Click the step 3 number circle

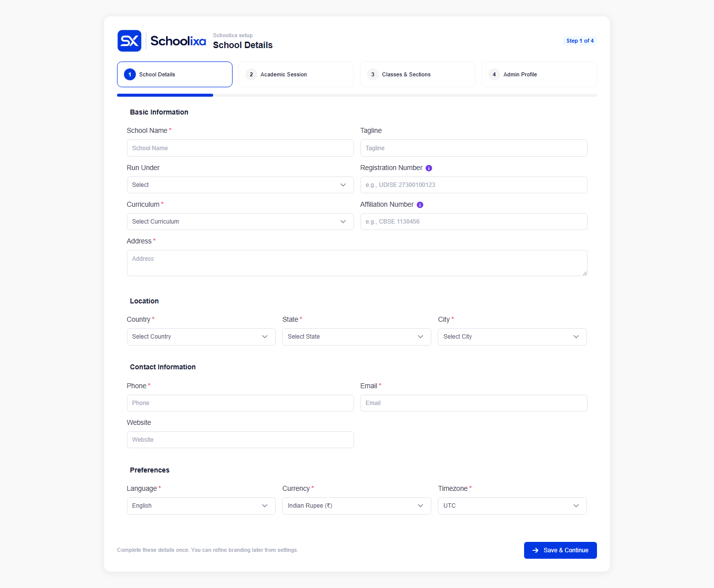pos(373,74)
